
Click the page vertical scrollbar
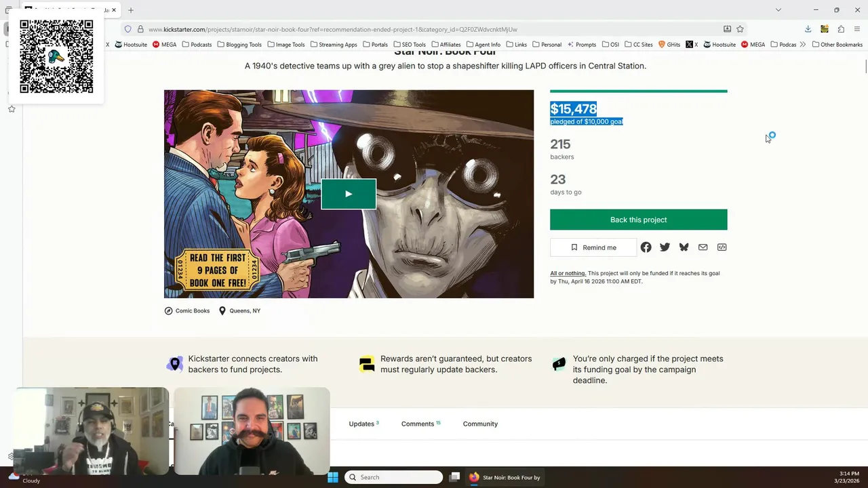[865, 68]
